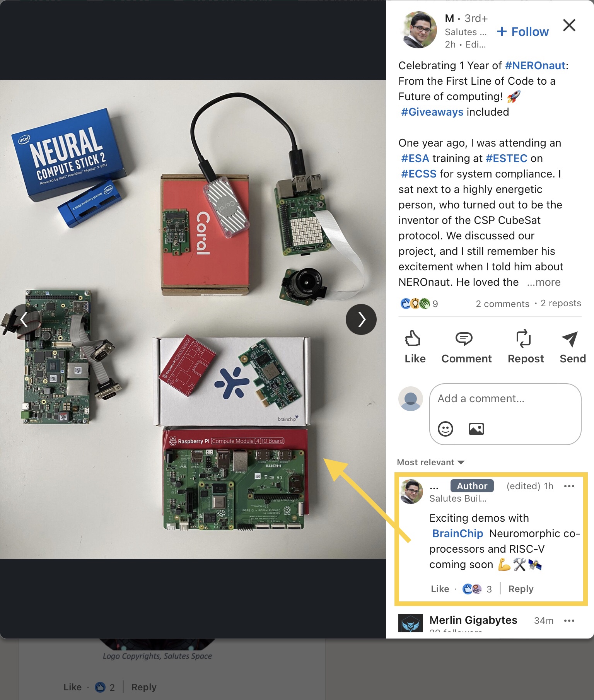Viewport: 594px width, 700px height.
Task: Open the emoji picker in comment box
Action: (x=445, y=429)
